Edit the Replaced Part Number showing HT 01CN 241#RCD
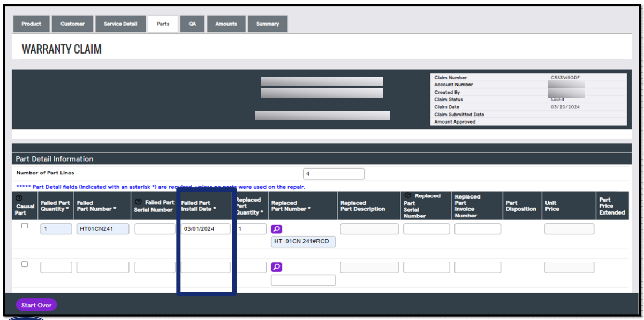The width and height of the screenshot is (644, 320). point(303,241)
